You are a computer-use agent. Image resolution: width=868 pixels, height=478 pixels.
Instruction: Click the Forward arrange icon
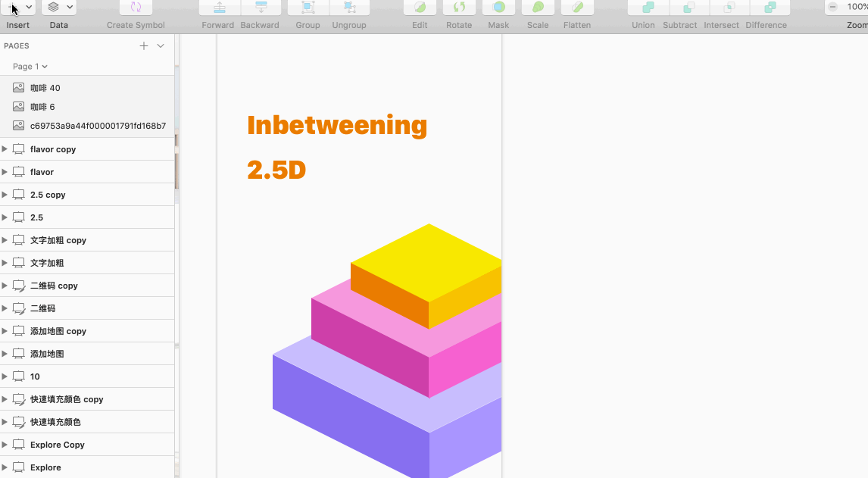coord(219,8)
